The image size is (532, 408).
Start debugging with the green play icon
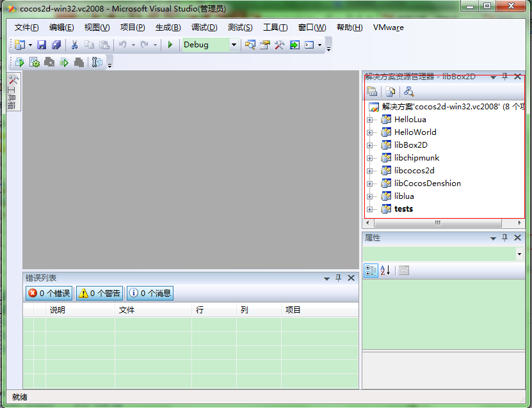[170, 45]
